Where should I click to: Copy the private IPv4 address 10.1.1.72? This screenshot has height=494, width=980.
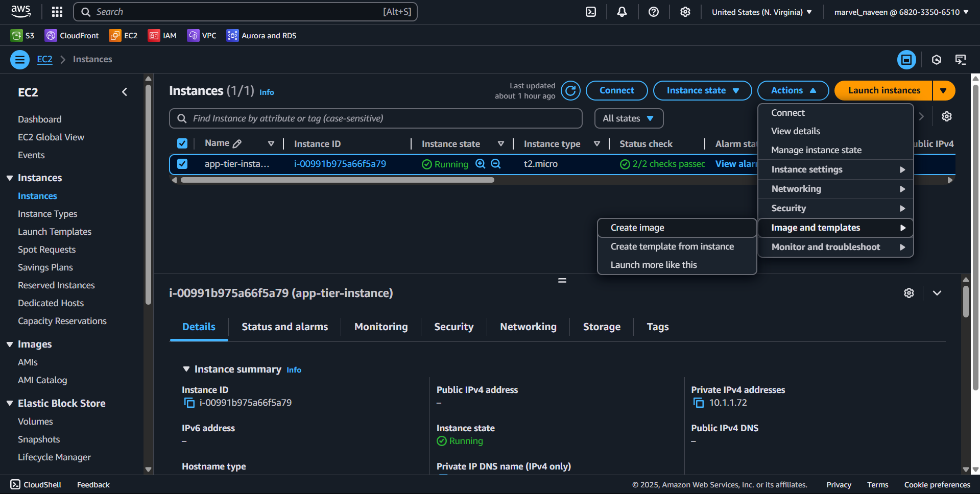click(x=699, y=403)
